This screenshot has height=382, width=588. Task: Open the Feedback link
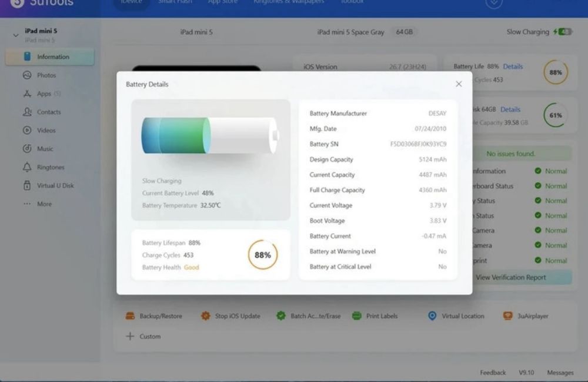pyautogui.click(x=493, y=373)
